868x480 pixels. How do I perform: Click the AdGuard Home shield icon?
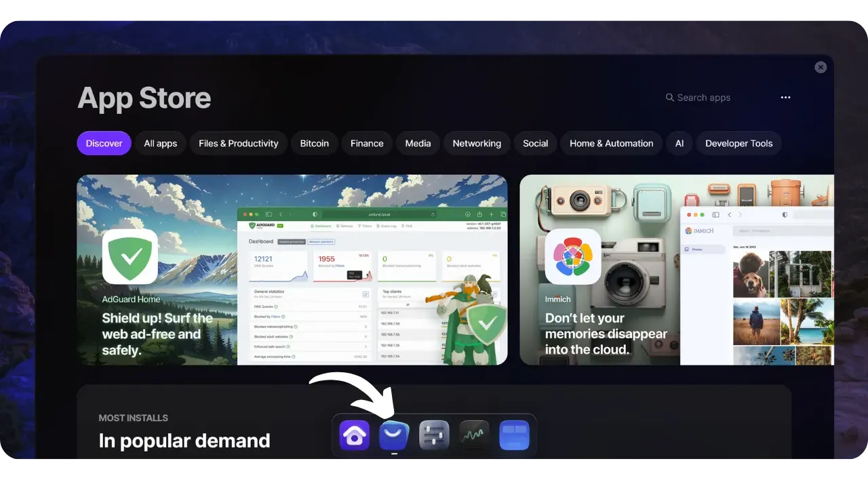coord(130,256)
